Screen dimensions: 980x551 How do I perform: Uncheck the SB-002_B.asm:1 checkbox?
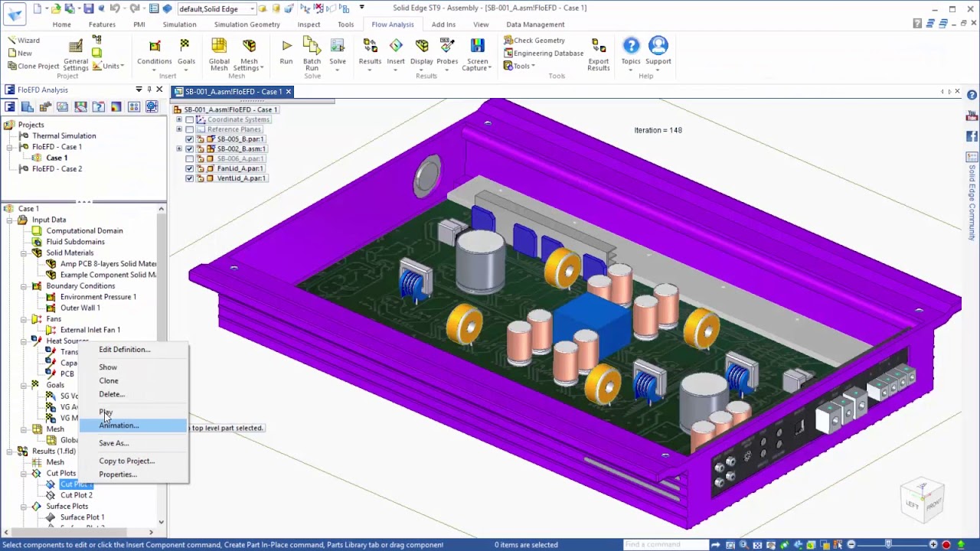[x=190, y=149]
